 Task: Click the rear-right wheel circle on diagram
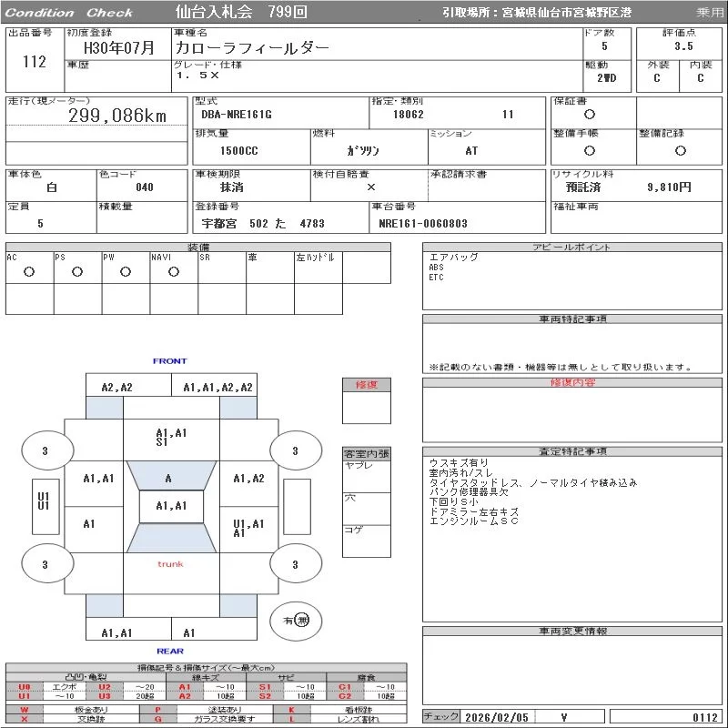point(294,565)
